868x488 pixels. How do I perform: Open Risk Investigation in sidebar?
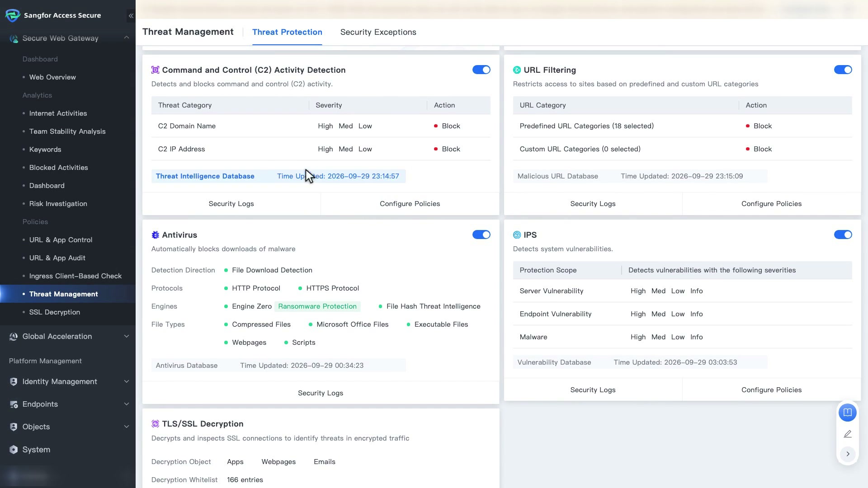pyautogui.click(x=58, y=204)
